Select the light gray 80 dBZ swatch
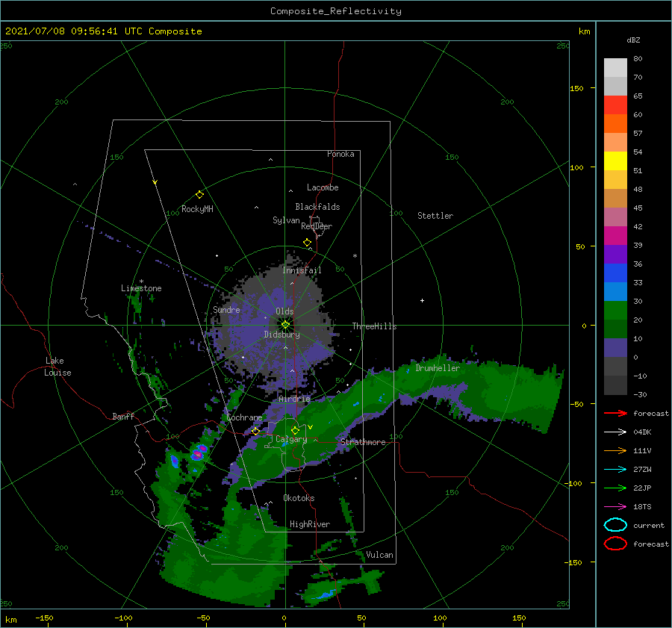672x628 pixels. (615, 67)
